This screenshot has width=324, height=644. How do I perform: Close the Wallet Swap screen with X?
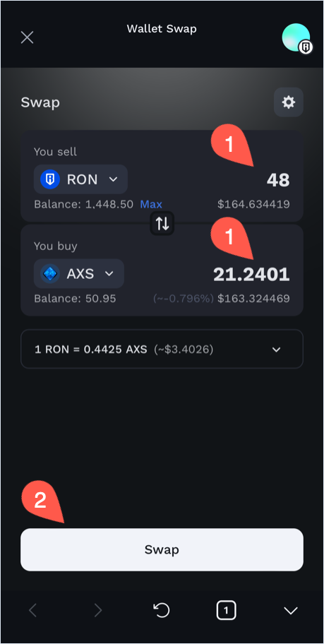[x=27, y=37]
